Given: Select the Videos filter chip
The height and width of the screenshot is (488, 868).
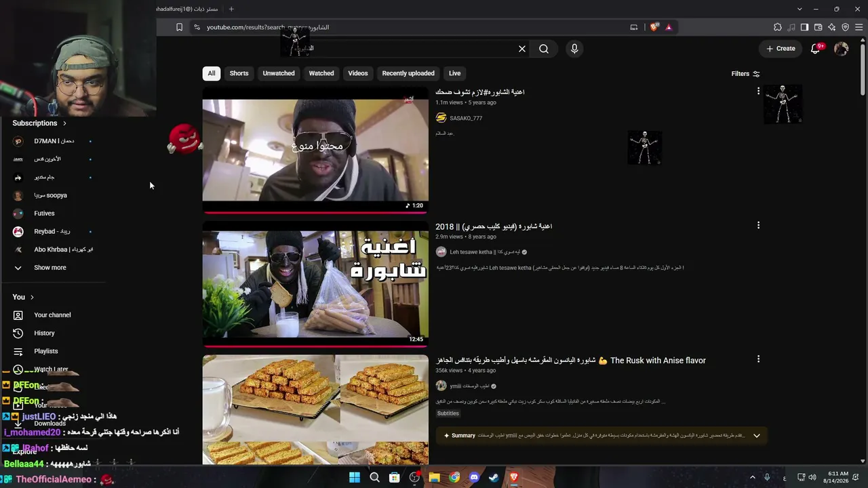Looking at the screenshot, I should pyautogui.click(x=358, y=73).
